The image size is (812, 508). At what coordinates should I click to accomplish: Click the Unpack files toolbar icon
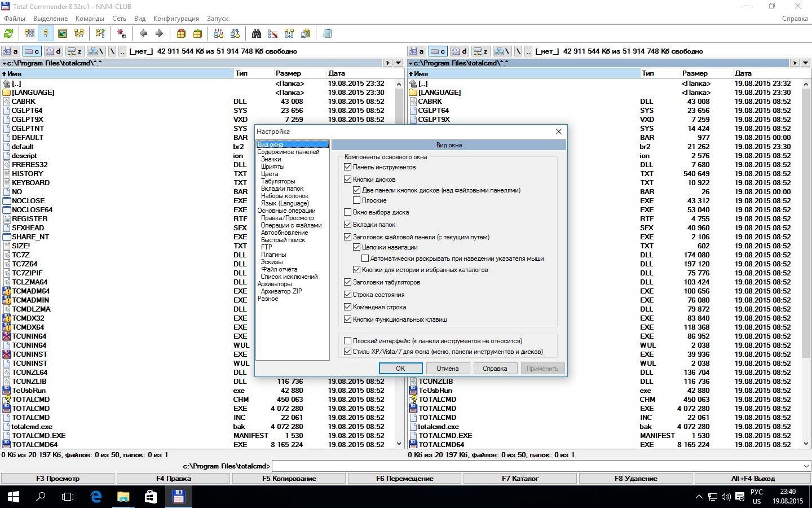[197, 34]
